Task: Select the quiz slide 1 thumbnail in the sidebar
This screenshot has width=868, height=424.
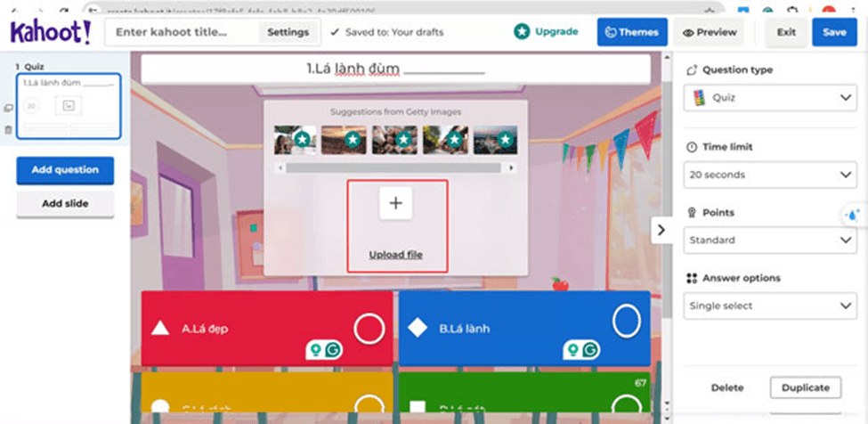Action: [69, 106]
